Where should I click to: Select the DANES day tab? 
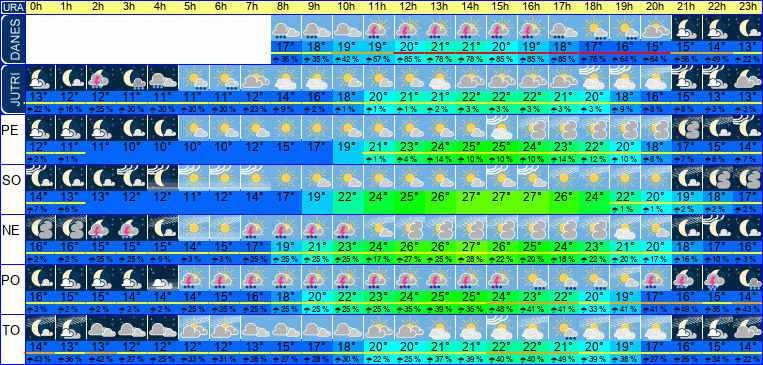point(12,39)
